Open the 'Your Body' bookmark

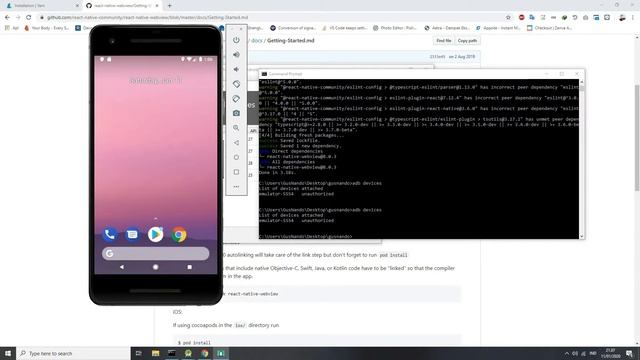click(x=47, y=28)
